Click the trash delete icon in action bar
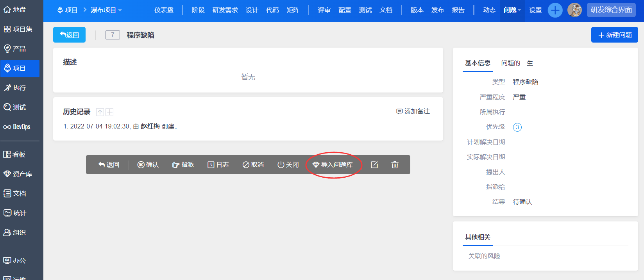The image size is (644, 280). click(x=395, y=165)
